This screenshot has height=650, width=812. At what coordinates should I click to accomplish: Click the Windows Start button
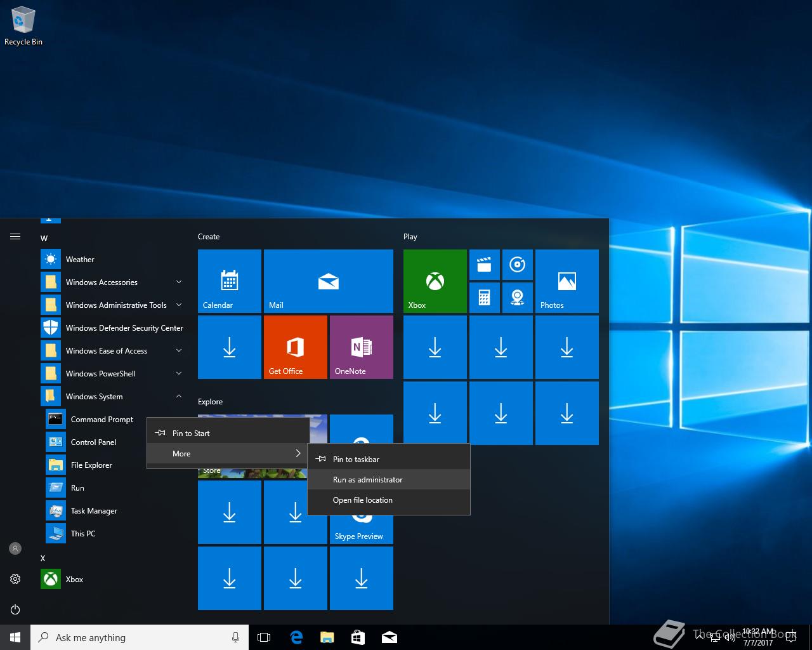(x=15, y=637)
